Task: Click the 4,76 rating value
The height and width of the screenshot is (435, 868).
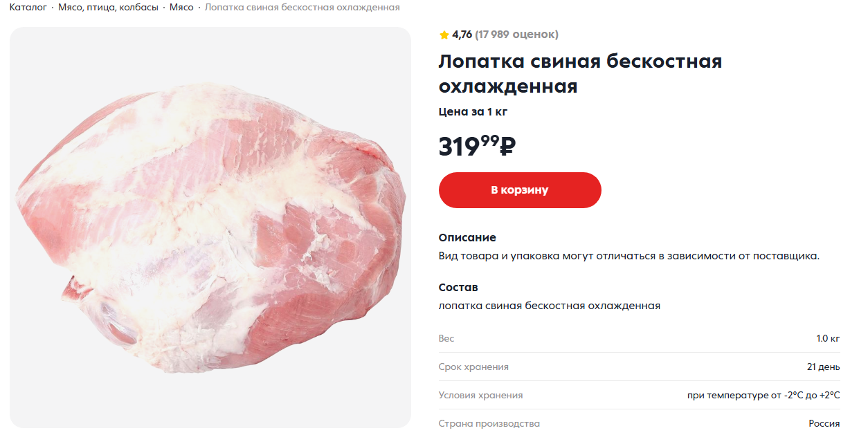Action: coord(462,35)
